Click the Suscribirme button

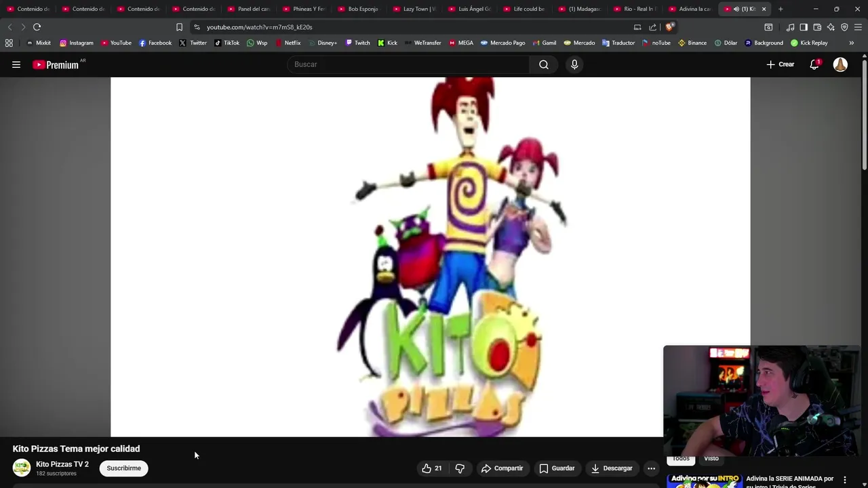click(x=123, y=468)
